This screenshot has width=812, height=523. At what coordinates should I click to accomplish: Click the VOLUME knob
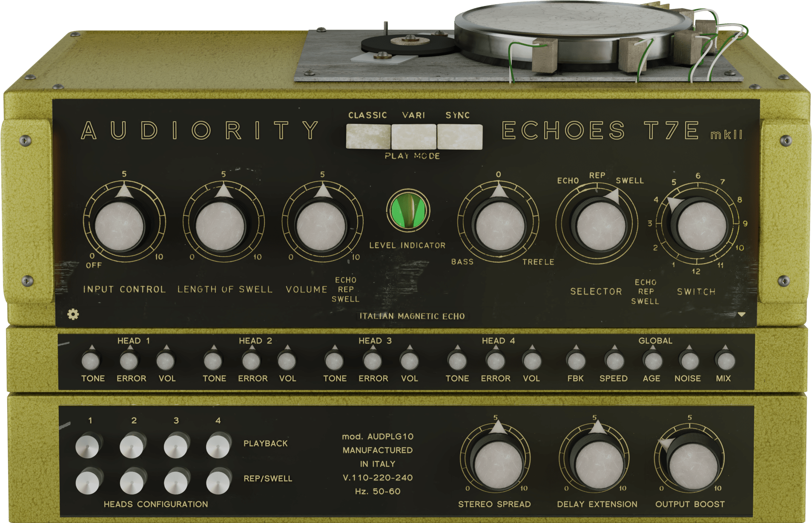click(x=321, y=226)
